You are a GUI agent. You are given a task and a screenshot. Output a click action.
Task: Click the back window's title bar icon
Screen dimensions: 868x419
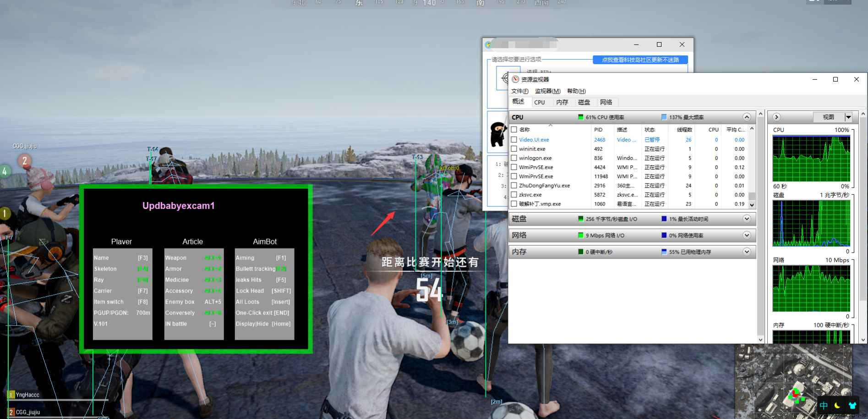click(x=488, y=44)
